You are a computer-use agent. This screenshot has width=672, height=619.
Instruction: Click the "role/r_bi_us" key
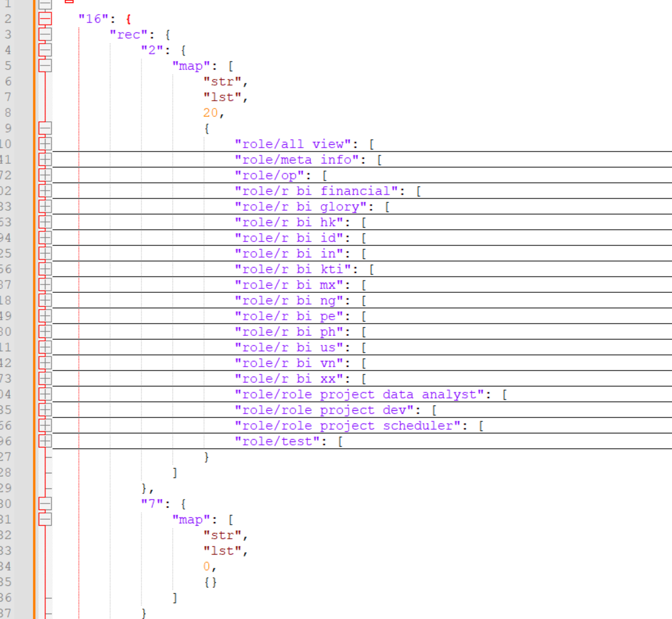(289, 347)
